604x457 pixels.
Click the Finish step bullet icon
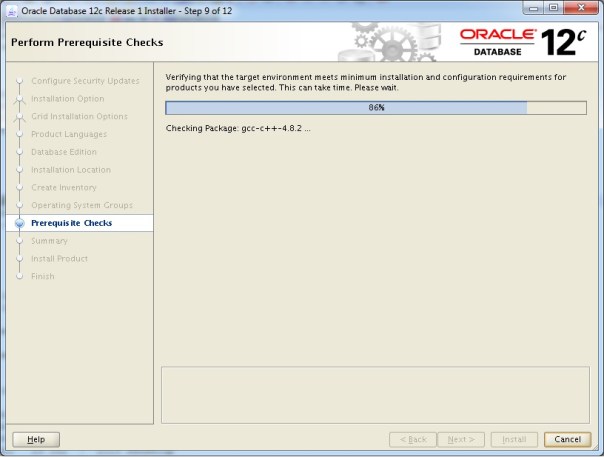[x=19, y=277]
